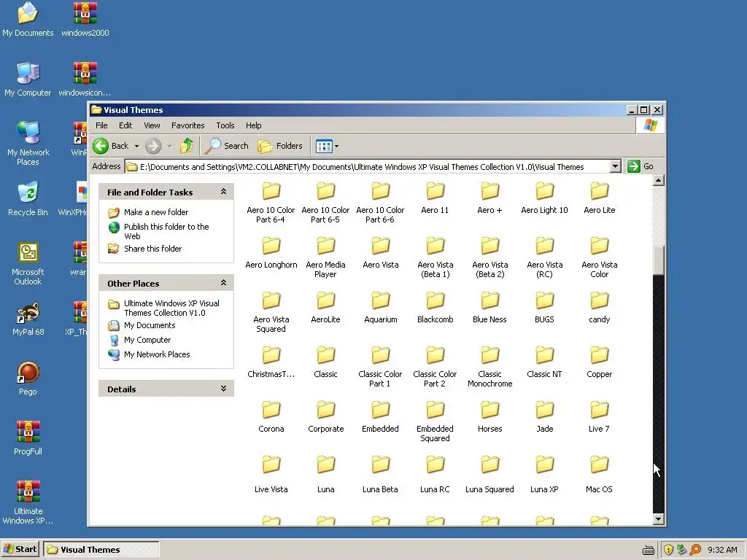Select the Aero Vista (RC) folder
747x560 pixels.
544,257
